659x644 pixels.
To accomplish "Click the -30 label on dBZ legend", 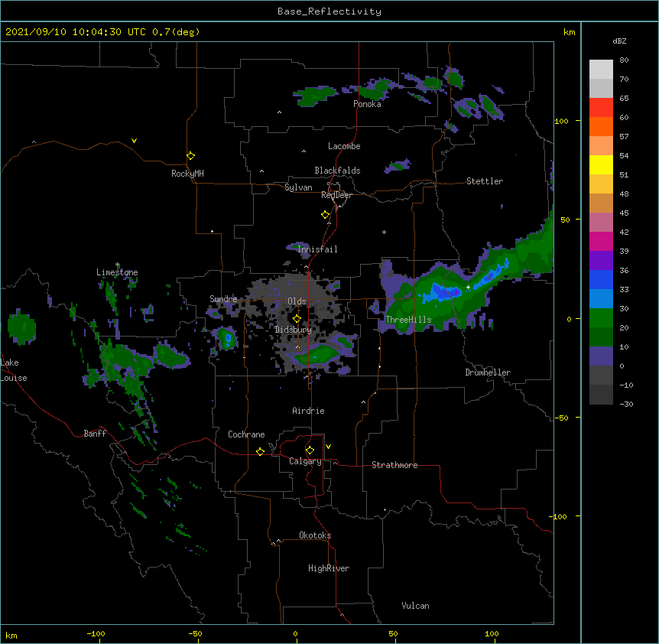I will pyautogui.click(x=626, y=405).
